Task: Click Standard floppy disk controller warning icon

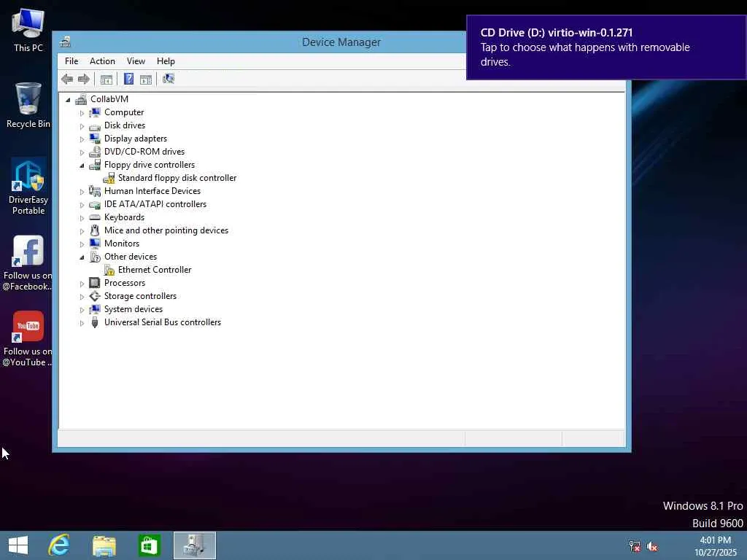Action: tap(109, 178)
